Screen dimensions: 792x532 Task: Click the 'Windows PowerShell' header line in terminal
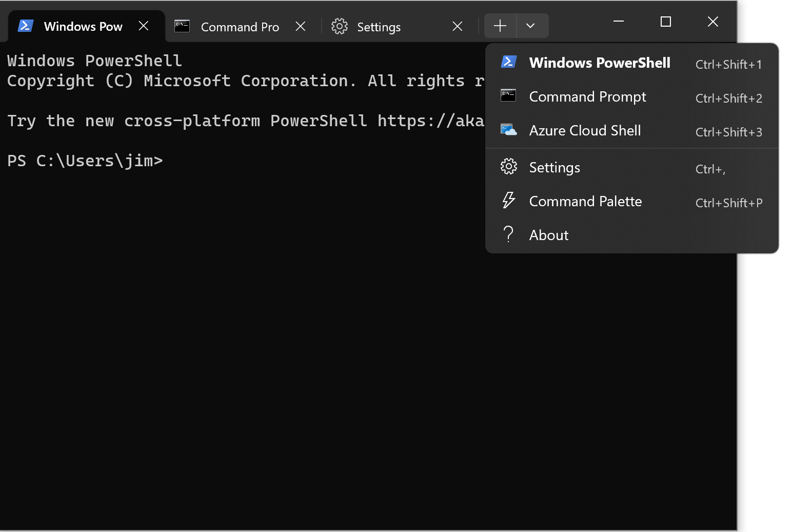(94, 61)
